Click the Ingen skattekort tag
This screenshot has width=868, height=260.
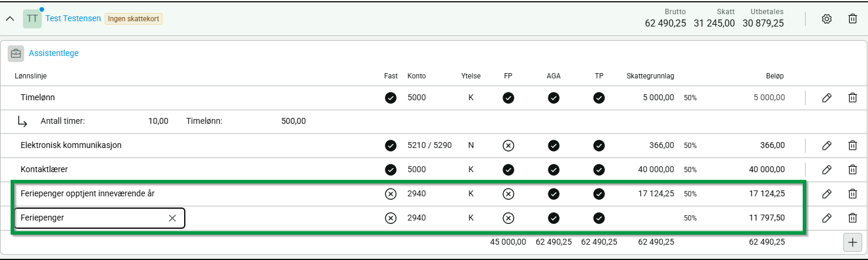pyautogui.click(x=134, y=19)
